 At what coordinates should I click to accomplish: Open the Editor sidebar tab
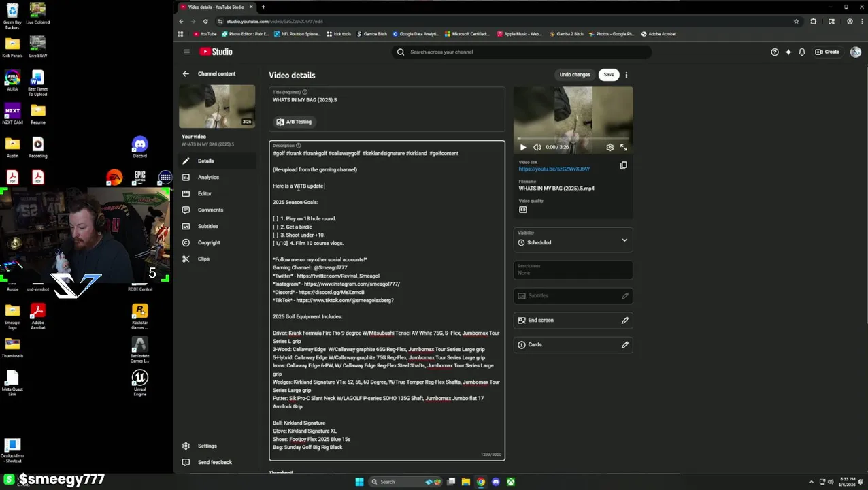(217, 193)
